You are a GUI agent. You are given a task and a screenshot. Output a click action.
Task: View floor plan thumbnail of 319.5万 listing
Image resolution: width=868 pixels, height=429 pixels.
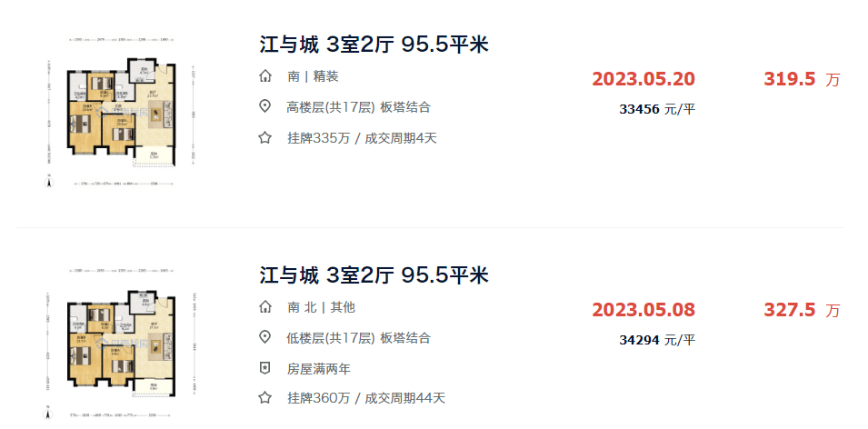[x=121, y=112]
